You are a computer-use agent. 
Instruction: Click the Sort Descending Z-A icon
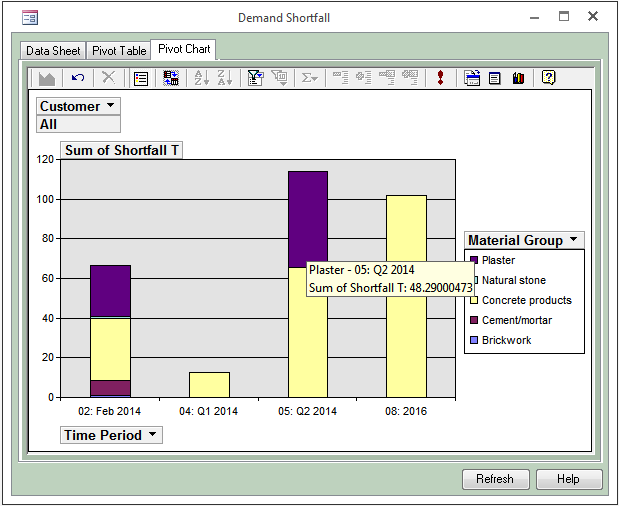[x=225, y=78]
